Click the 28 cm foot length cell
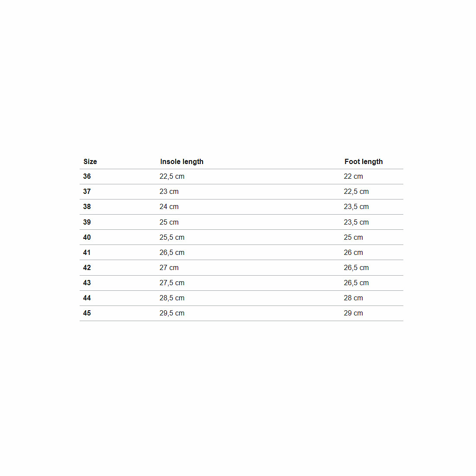 (x=354, y=298)
